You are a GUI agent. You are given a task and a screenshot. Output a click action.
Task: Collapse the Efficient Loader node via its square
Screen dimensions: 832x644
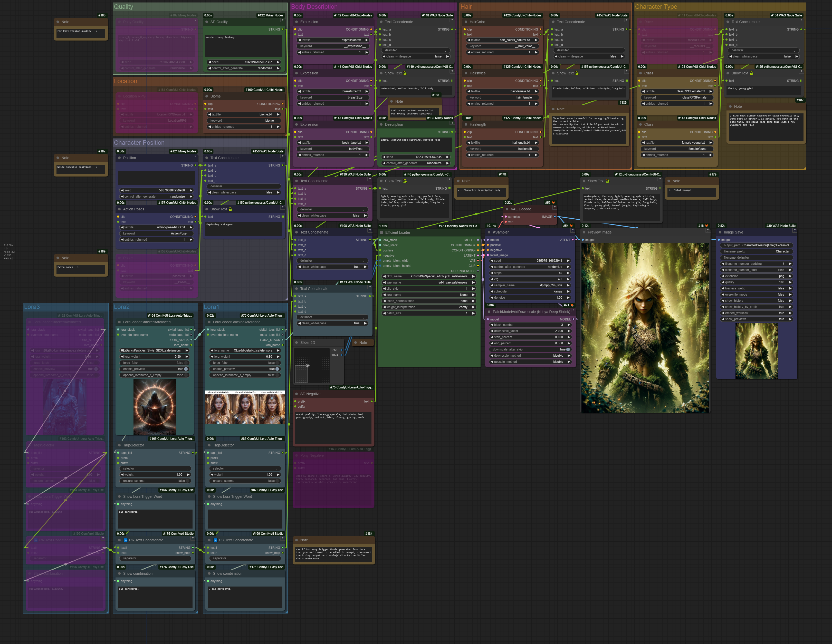381,232
